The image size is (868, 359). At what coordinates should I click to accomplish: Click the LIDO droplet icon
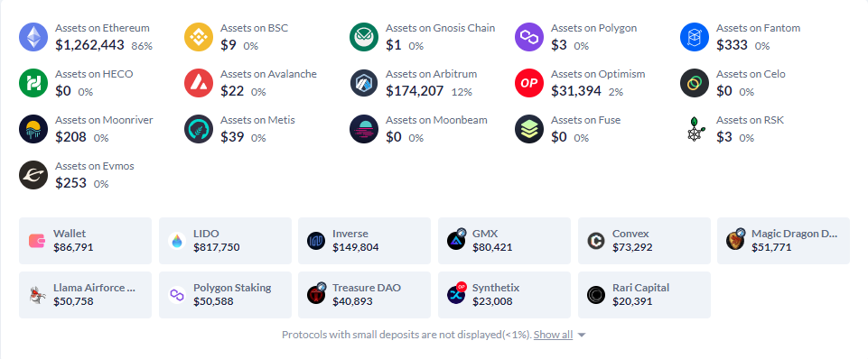177,241
